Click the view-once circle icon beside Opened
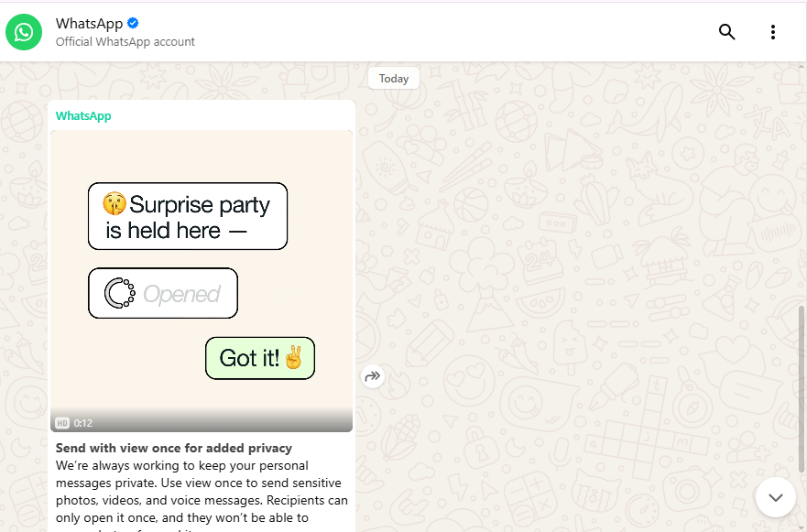The width and height of the screenshot is (807, 532). (x=120, y=293)
